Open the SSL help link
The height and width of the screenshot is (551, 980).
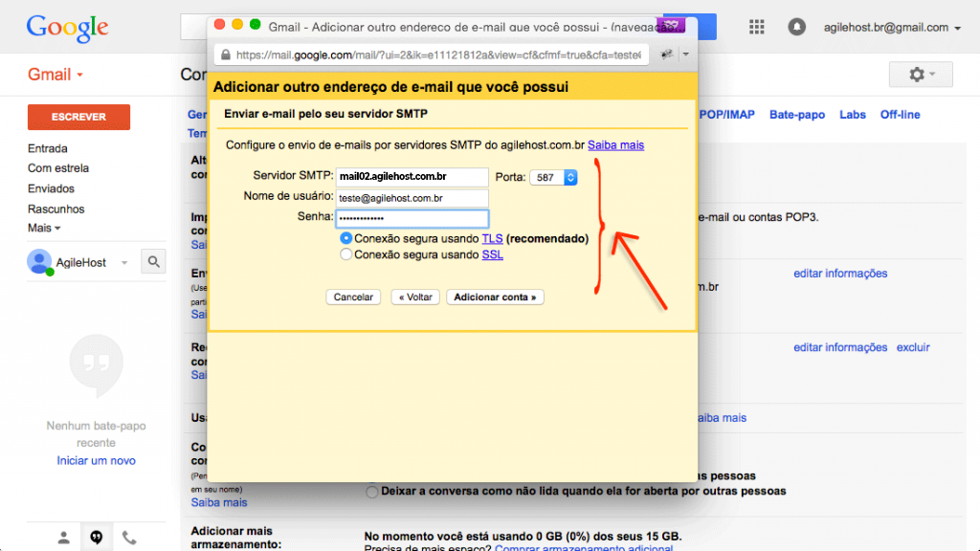point(493,254)
